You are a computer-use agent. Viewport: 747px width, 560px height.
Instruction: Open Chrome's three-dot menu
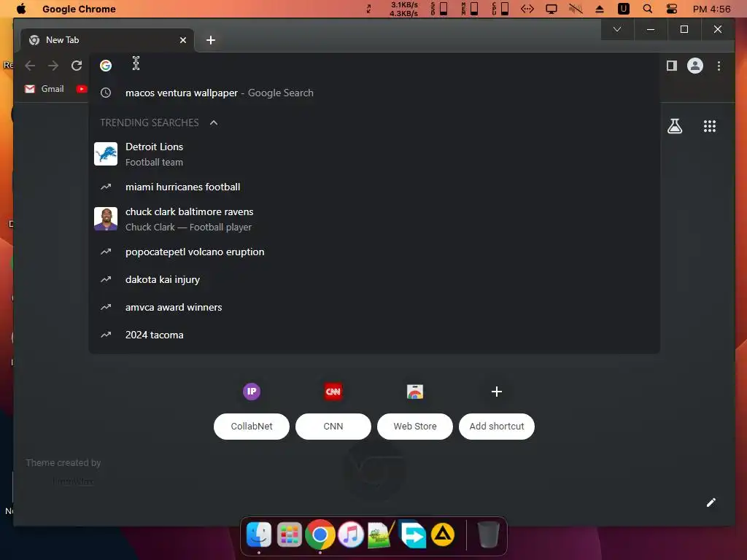tap(719, 66)
